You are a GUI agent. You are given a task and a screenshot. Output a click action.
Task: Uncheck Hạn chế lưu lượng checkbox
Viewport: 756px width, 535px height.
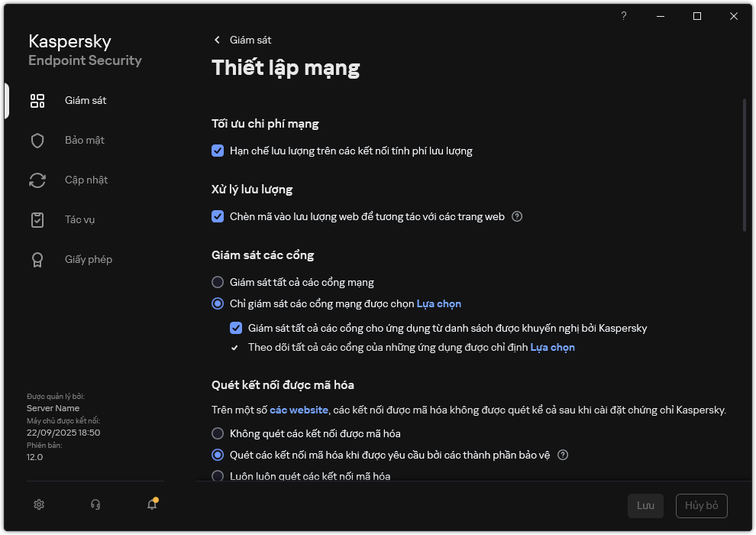pos(218,151)
